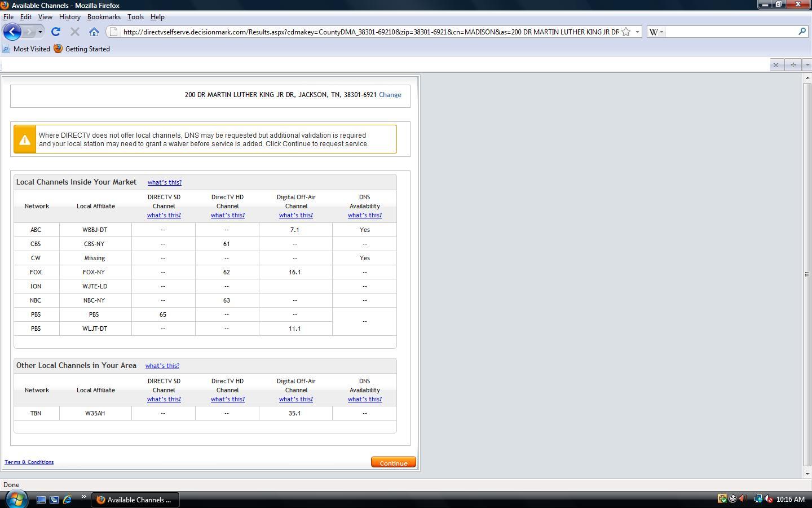This screenshot has height=508, width=812.
Task: Click the page vertical scrollbar
Action: [807, 274]
